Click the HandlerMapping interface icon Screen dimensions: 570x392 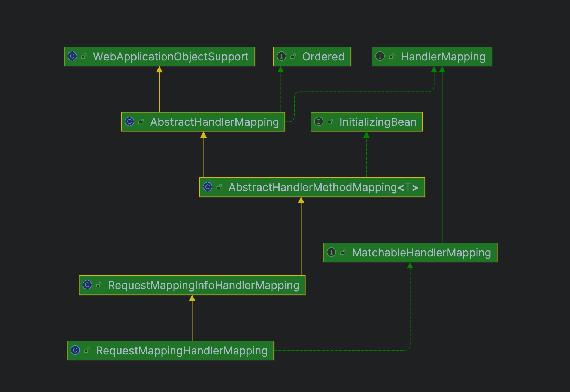tap(380, 56)
